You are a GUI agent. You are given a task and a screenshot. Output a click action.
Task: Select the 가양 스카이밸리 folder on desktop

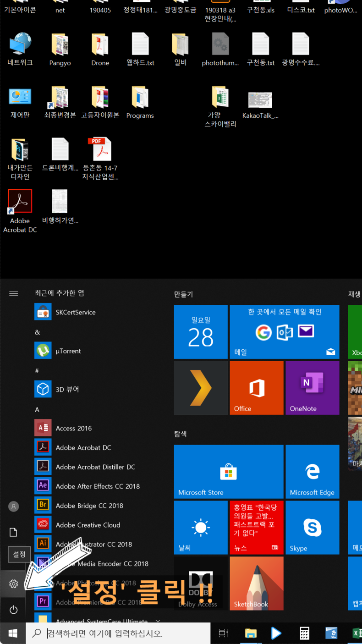point(220,106)
